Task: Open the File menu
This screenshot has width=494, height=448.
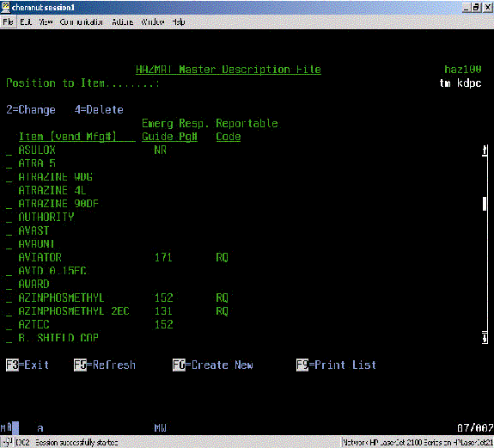Action: coord(9,22)
